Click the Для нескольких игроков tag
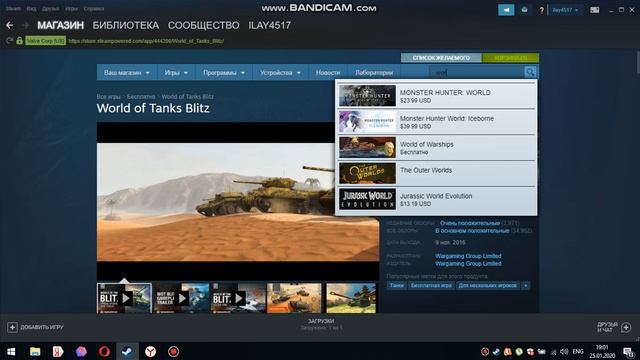The width and height of the screenshot is (640, 360). (488, 286)
